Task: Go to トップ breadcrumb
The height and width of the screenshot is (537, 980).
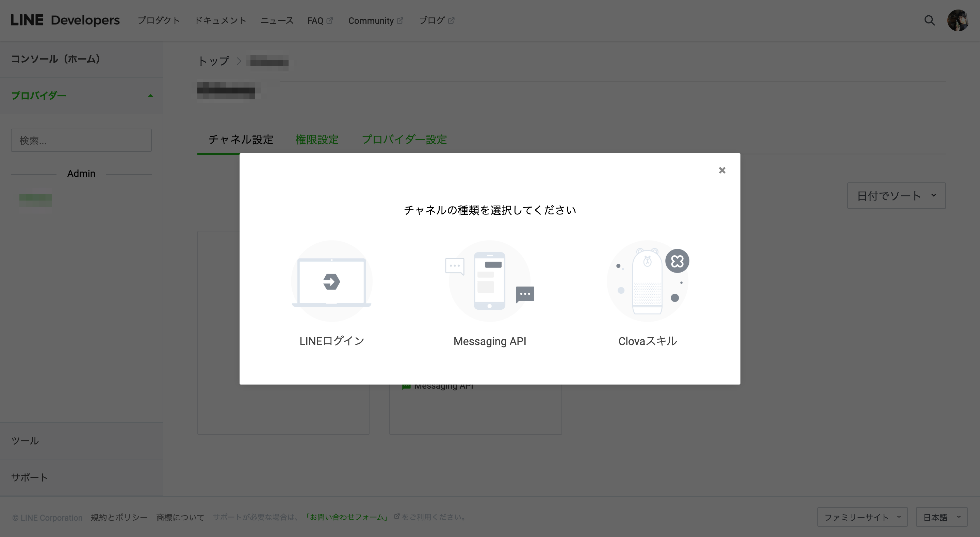Action: pyautogui.click(x=213, y=61)
